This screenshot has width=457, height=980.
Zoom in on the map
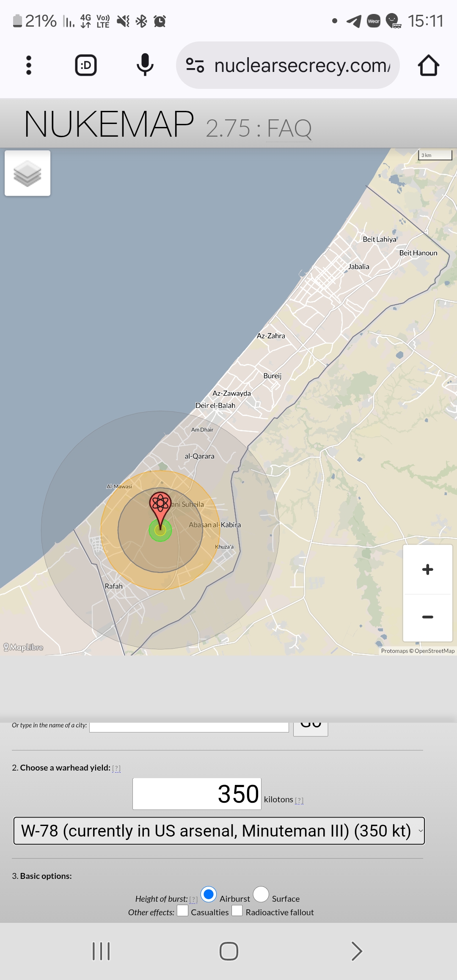point(428,569)
